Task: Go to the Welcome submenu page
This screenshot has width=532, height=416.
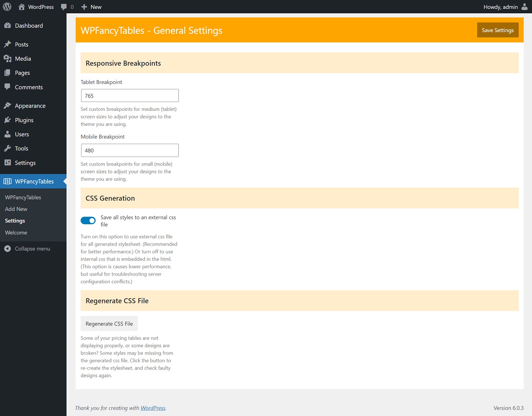Action: [x=16, y=233]
